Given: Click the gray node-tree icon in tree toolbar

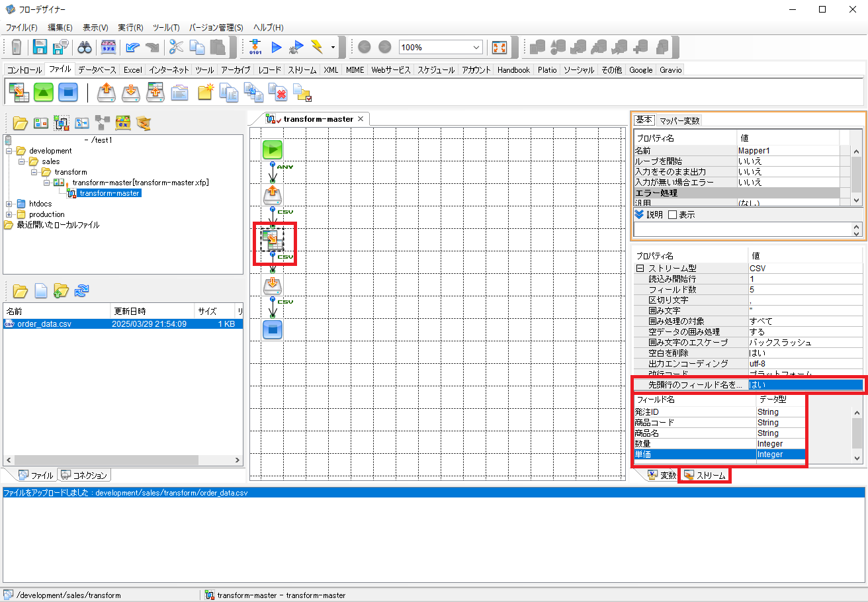Looking at the screenshot, I should click(x=103, y=122).
